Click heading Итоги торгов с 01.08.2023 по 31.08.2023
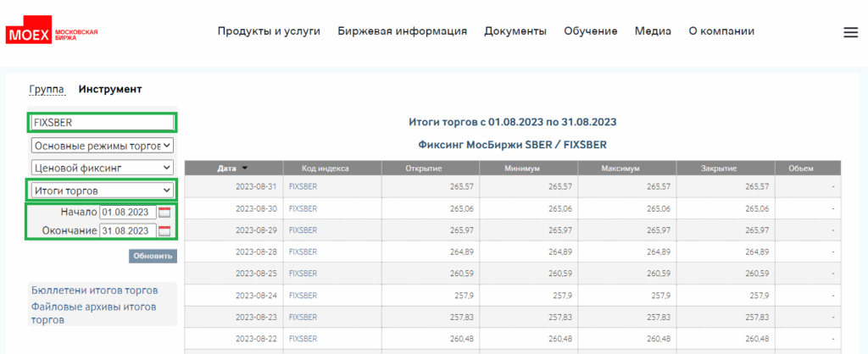The width and height of the screenshot is (868, 354). pos(513,122)
